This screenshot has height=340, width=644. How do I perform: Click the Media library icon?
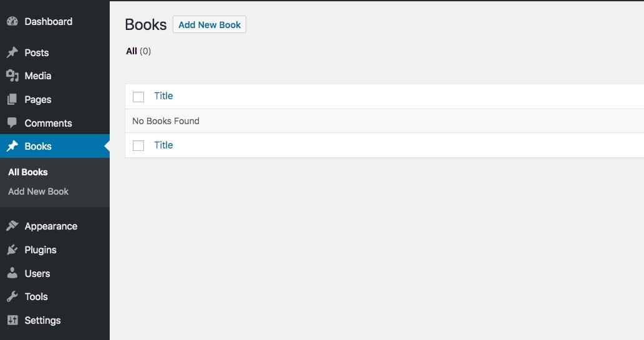click(x=12, y=75)
